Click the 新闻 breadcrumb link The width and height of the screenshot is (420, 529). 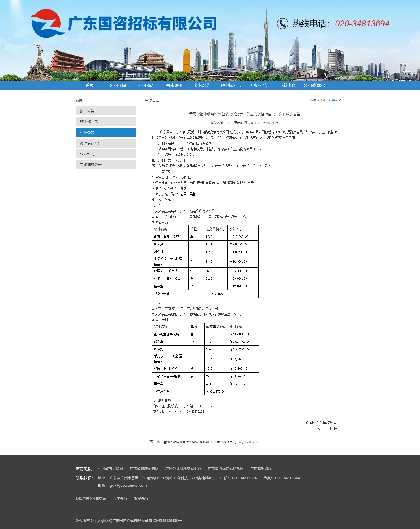pyautogui.click(x=324, y=100)
